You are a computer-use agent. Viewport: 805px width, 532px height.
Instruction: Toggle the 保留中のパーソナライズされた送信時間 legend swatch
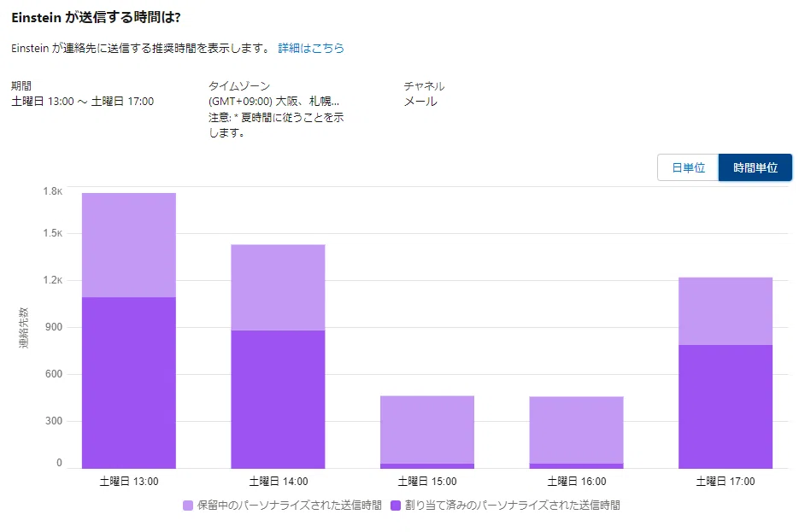pos(188,506)
